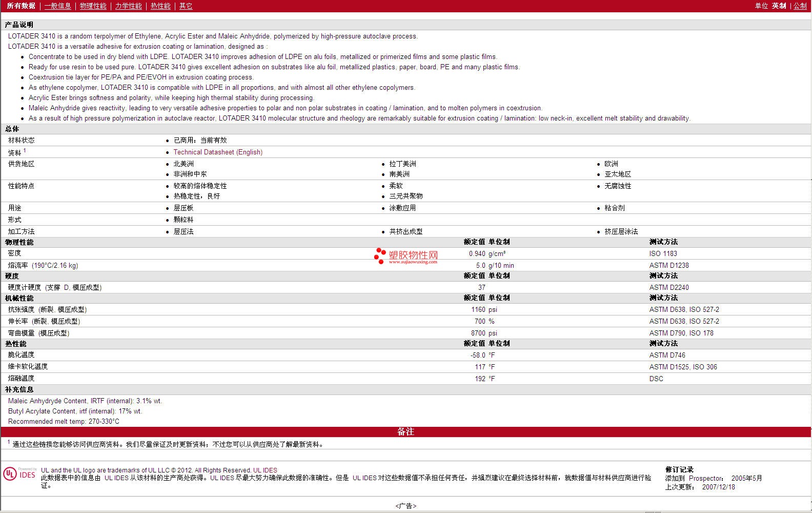Open the 一般信息 tab

click(x=57, y=6)
